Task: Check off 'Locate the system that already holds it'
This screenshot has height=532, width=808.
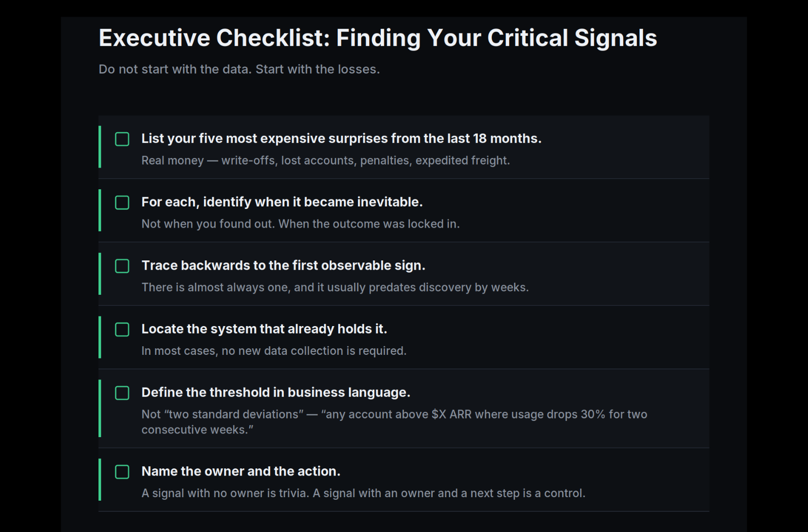Action: coord(122,330)
